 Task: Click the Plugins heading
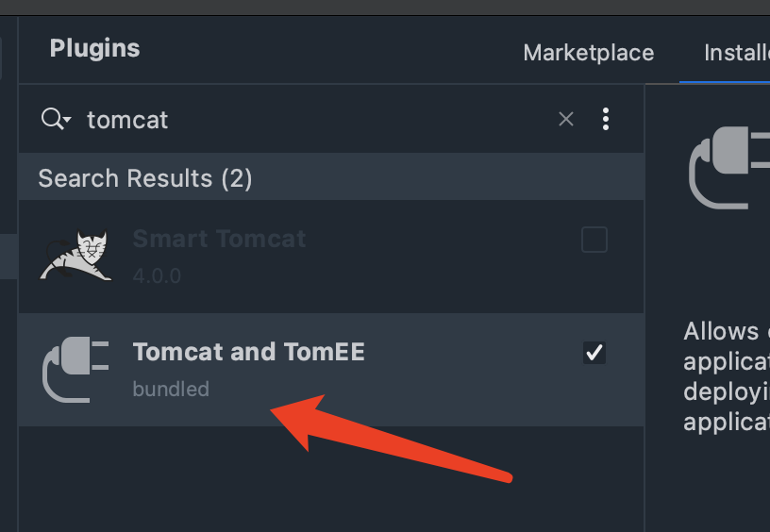(x=94, y=49)
